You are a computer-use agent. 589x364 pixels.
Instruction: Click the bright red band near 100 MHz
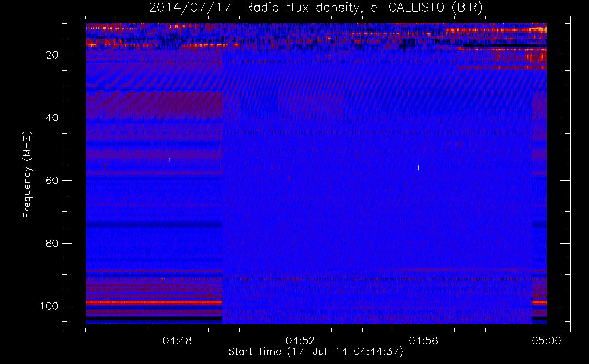tap(154, 302)
